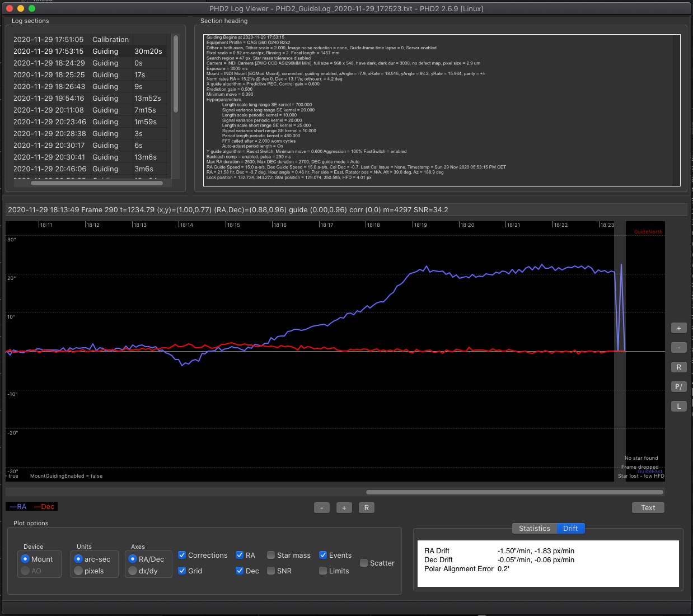Click the vertical zoom-in plus button

point(678,328)
